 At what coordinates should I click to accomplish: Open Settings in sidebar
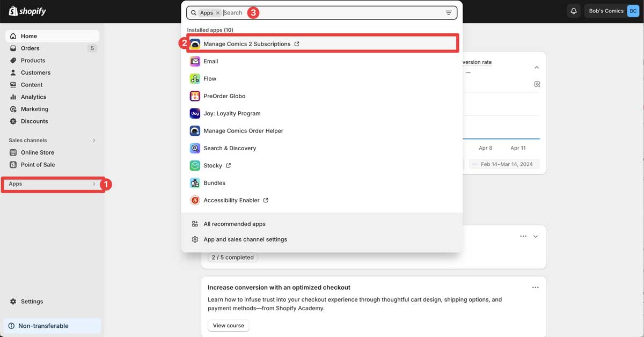tap(52, 302)
